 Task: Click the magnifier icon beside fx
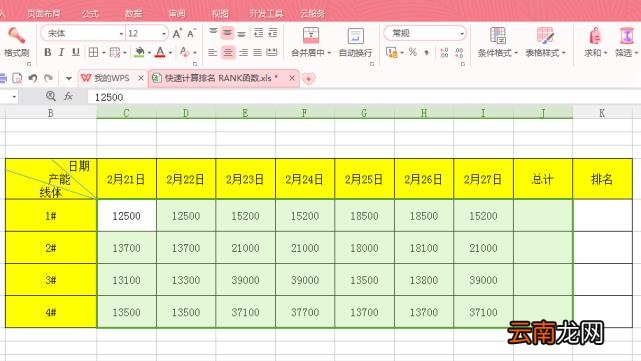(51, 96)
